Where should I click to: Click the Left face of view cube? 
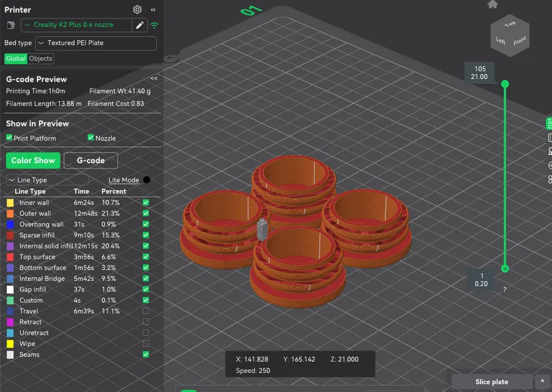501,41
